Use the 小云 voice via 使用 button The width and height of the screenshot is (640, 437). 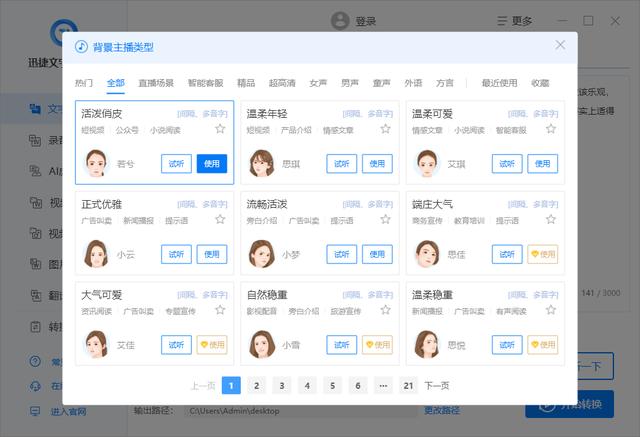pyautogui.click(x=212, y=254)
